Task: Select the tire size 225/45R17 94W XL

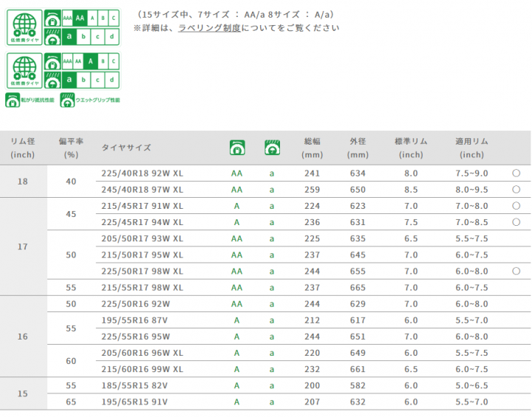Action: [x=142, y=222]
